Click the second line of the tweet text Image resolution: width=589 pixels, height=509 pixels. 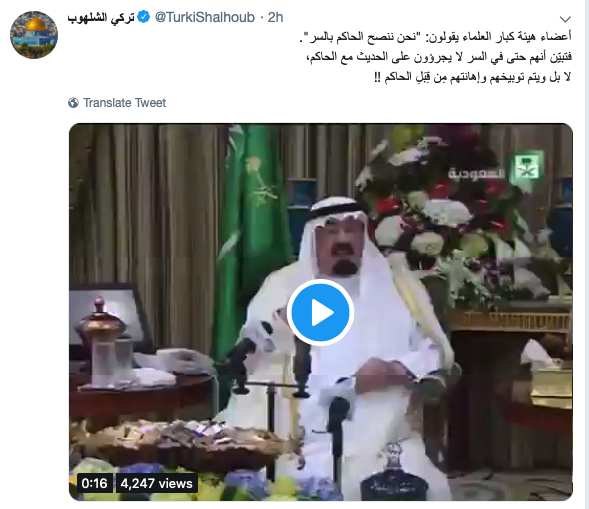[x=438, y=57]
